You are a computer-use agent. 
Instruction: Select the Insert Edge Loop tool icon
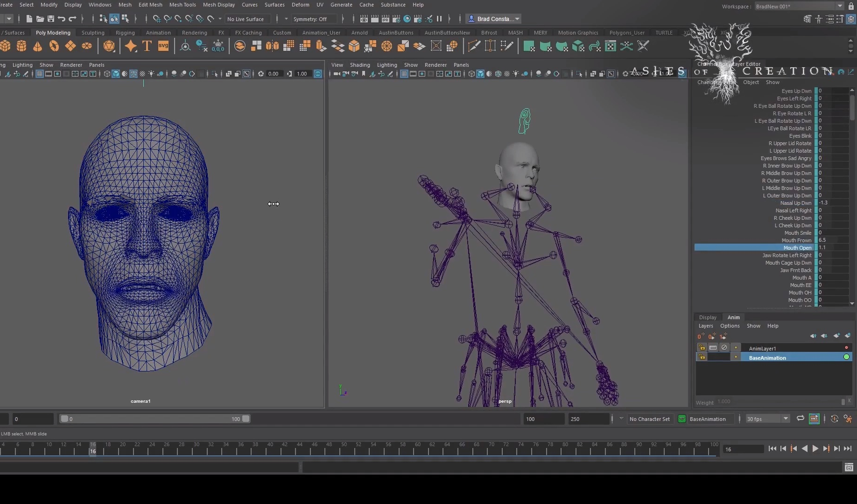coord(490,46)
